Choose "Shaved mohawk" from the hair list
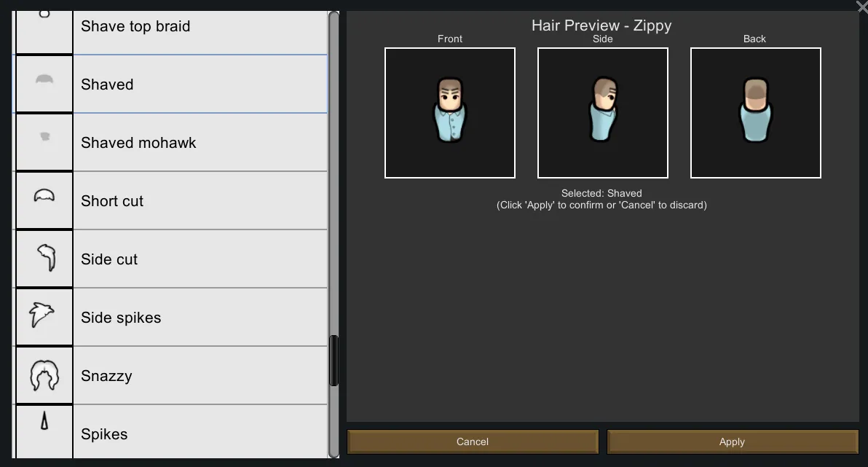 pyautogui.click(x=138, y=143)
